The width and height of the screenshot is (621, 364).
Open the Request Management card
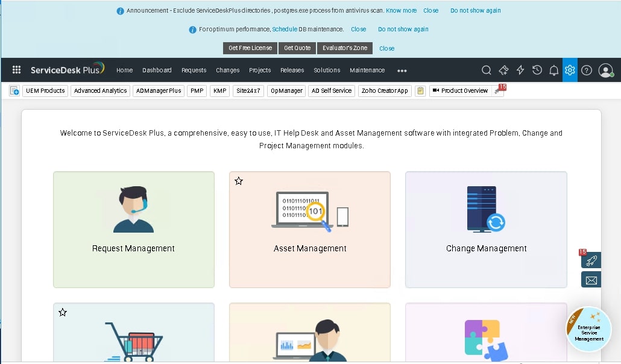134,230
